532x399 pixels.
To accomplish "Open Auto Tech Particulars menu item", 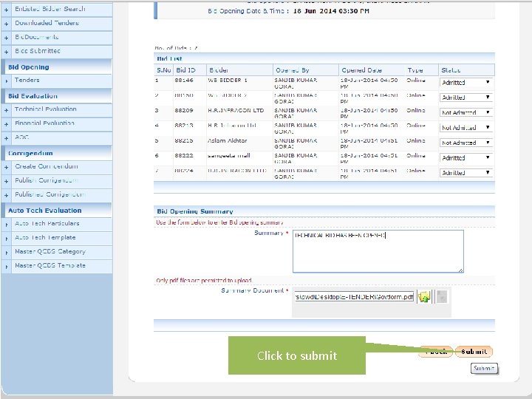I will click(47, 224).
